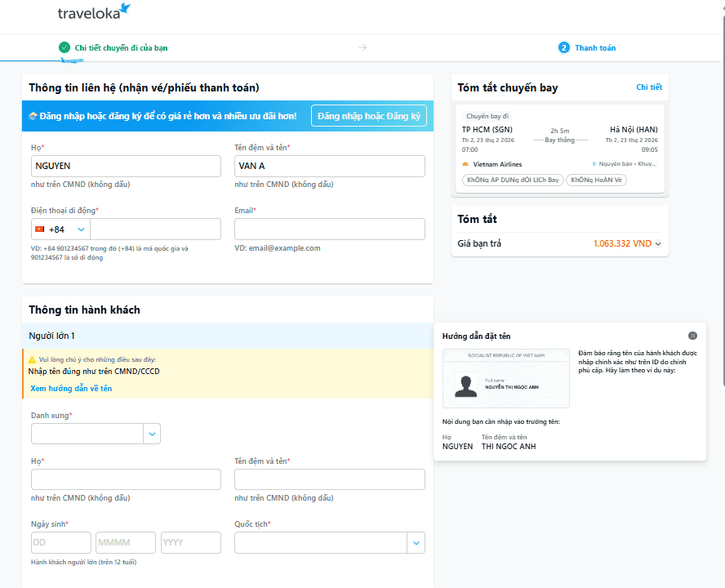
Task: Click the Traveloka logo
Action: [x=94, y=12]
